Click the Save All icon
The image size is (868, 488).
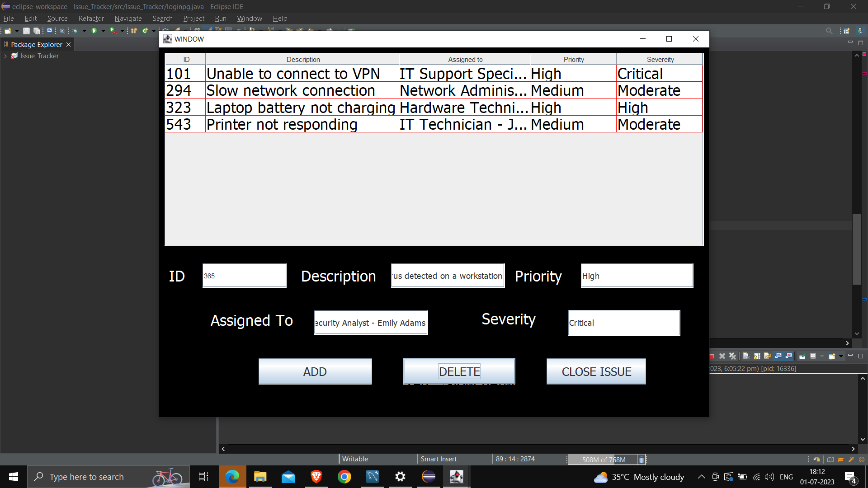click(x=37, y=30)
